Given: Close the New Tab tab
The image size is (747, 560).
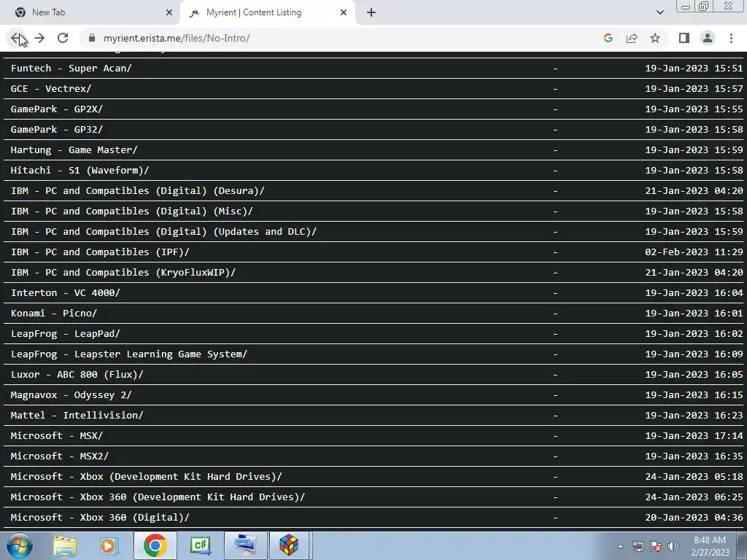Looking at the screenshot, I should coord(169,12).
